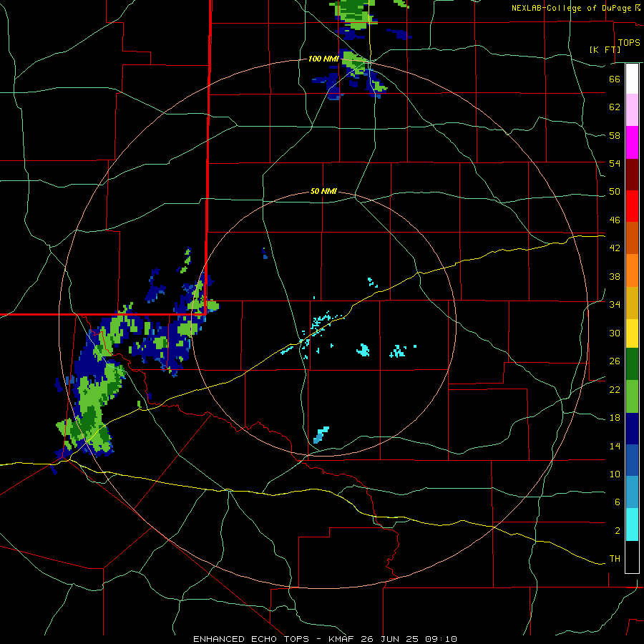Select the '2' legend label
This screenshot has width=644, height=644.
(x=618, y=531)
